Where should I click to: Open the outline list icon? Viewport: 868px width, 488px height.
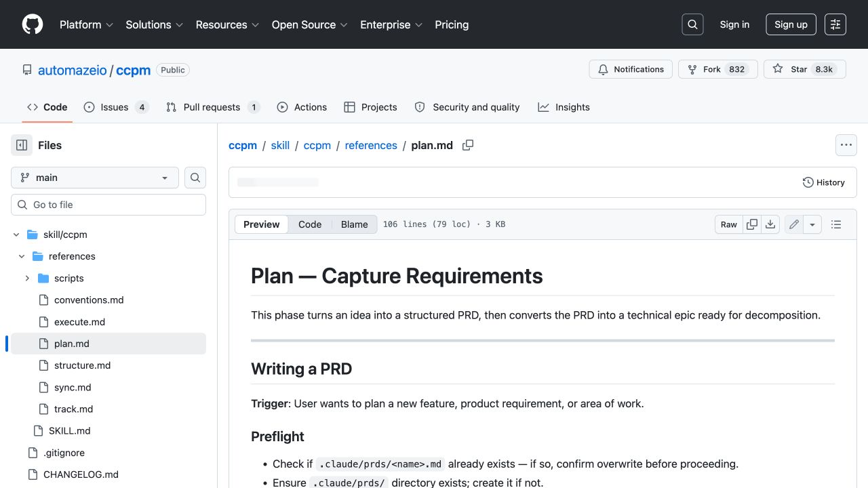point(836,224)
